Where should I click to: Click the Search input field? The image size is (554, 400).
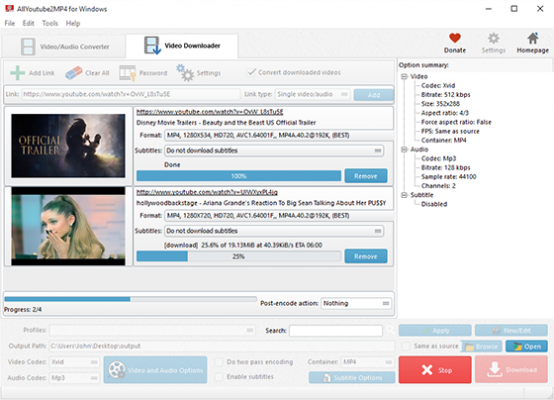(336, 330)
